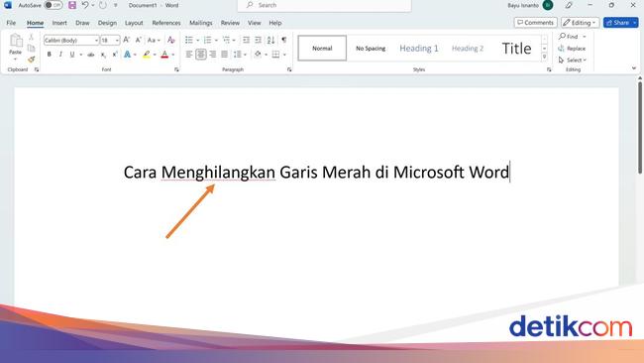This screenshot has height=363, width=644.
Task: Click the Search box
Action: (x=324, y=5)
